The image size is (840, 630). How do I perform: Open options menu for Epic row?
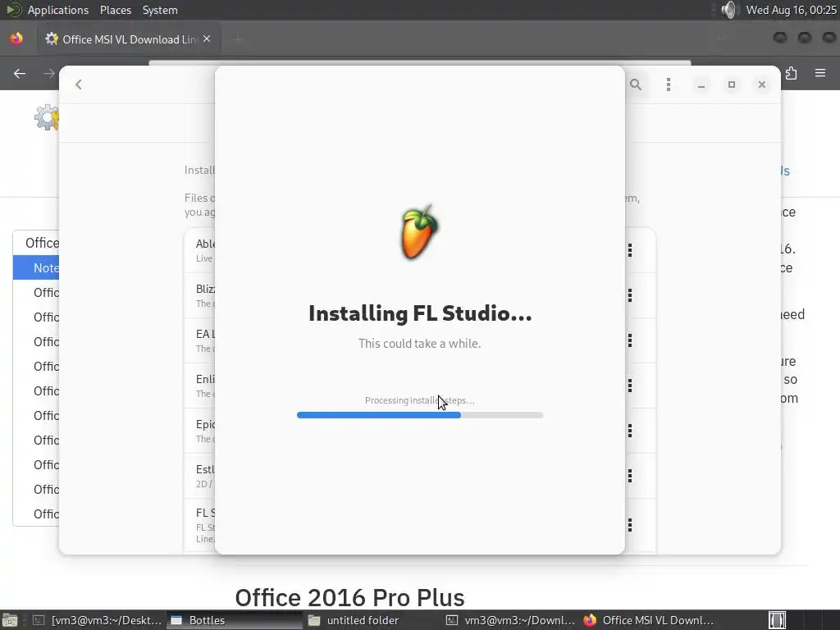click(630, 431)
